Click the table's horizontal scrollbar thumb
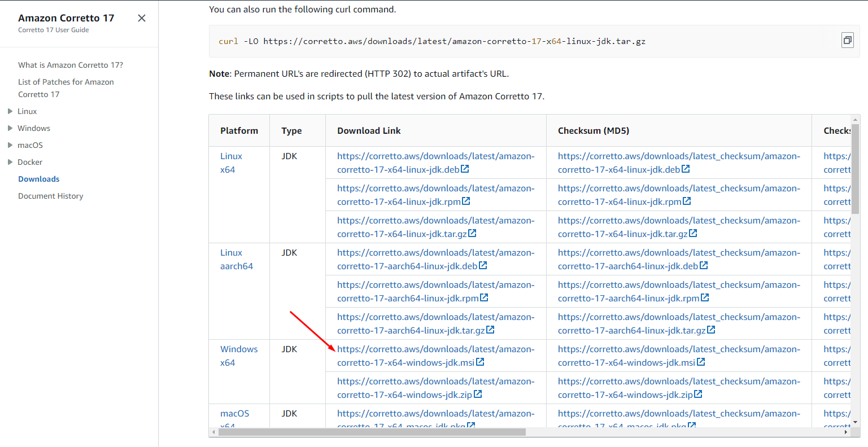 click(372, 432)
